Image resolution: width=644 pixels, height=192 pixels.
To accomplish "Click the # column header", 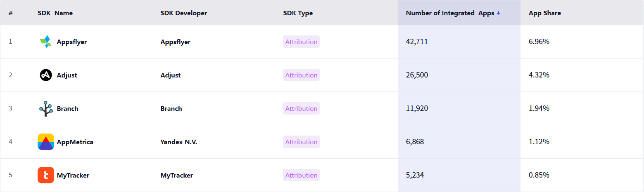I will tap(11, 13).
